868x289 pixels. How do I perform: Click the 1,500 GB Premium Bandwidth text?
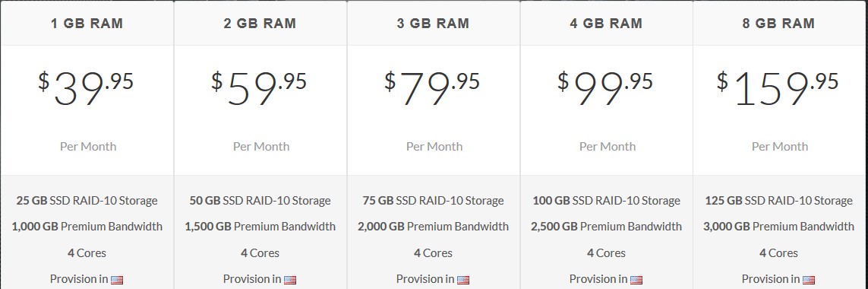tap(260, 227)
